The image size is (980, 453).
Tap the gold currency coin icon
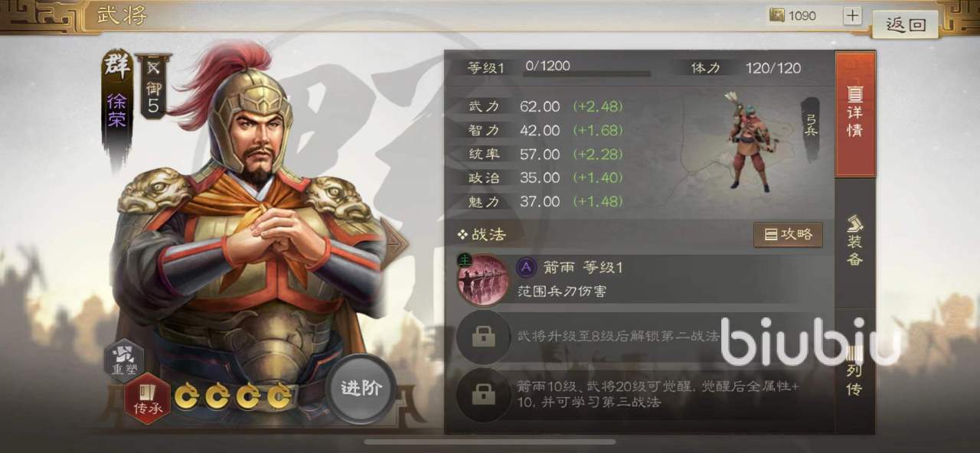click(x=777, y=15)
